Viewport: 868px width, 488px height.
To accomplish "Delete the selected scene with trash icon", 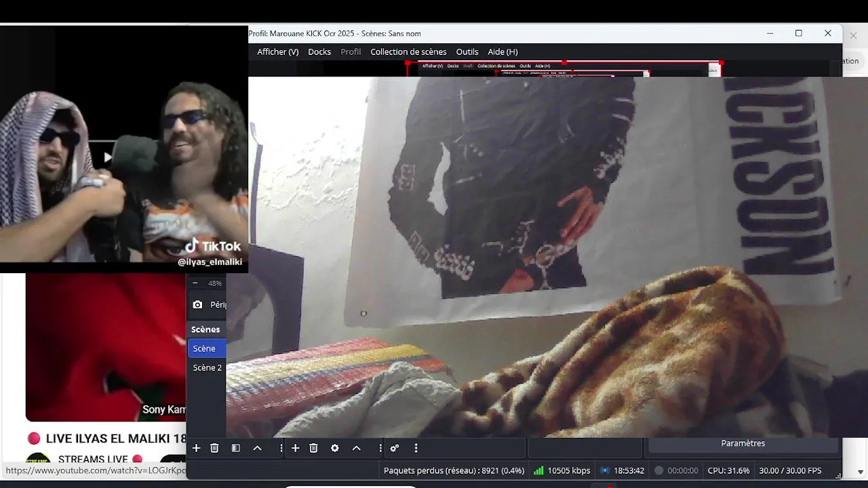I will (214, 448).
